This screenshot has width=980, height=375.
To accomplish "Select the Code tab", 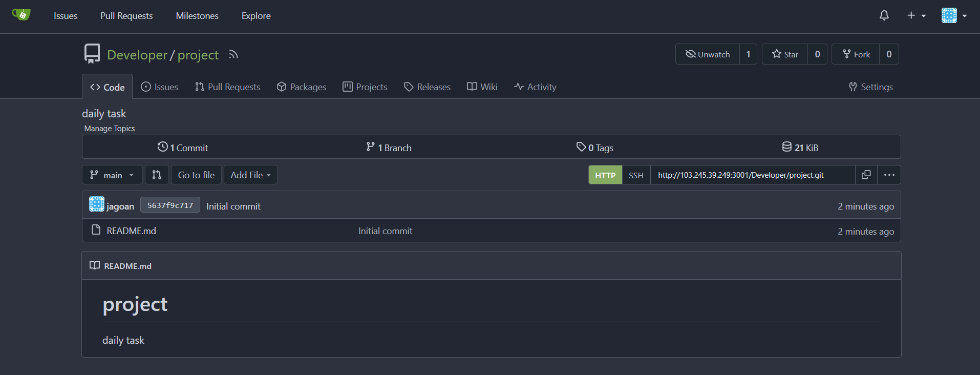I will pos(107,87).
